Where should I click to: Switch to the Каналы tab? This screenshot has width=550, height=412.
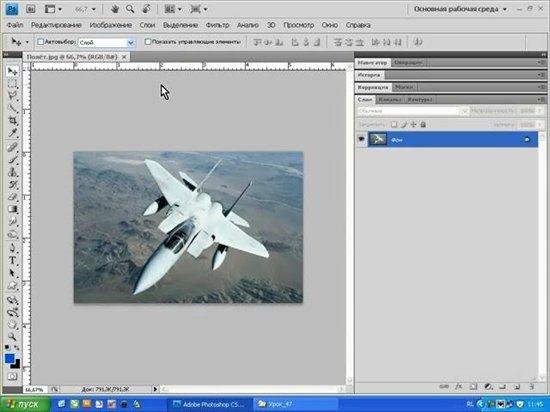pyautogui.click(x=390, y=100)
